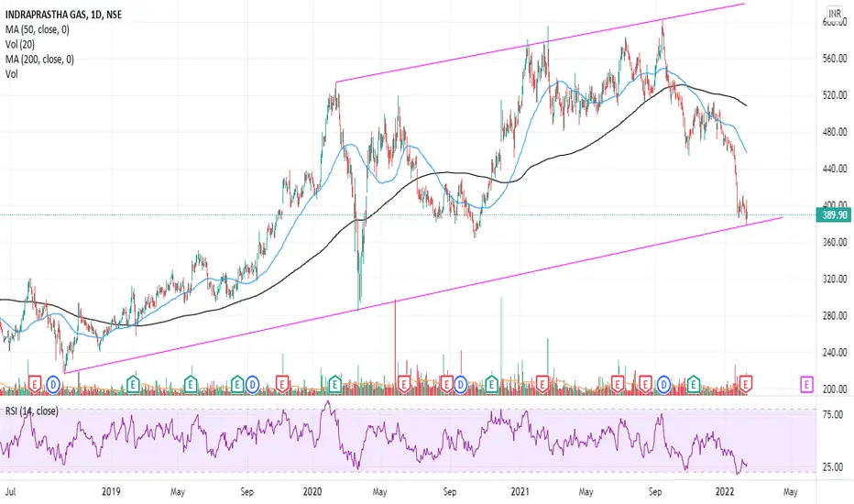Click the red earnings marker for June 2020
854x504 pixels.
[x=403, y=385]
